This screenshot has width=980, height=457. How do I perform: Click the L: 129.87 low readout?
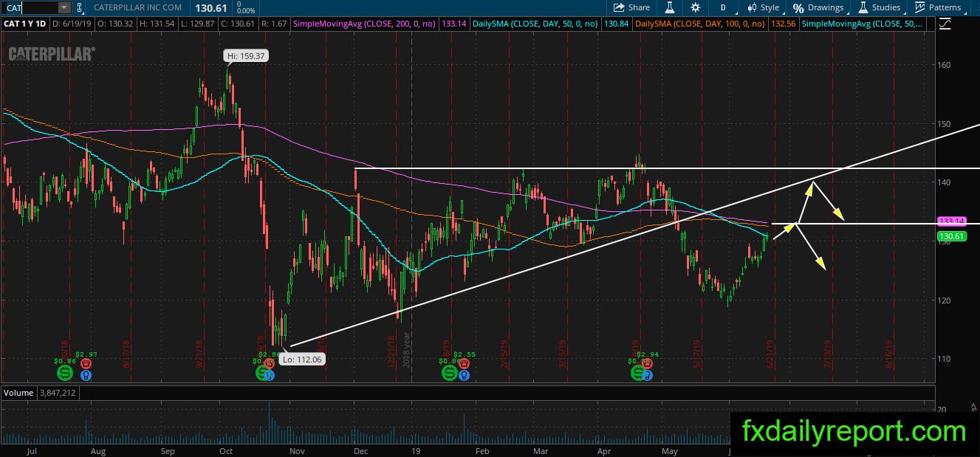pyautogui.click(x=199, y=24)
